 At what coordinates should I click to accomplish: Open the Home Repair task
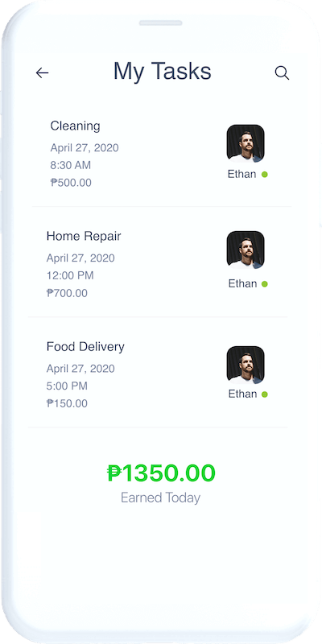pyautogui.click(x=158, y=264)
